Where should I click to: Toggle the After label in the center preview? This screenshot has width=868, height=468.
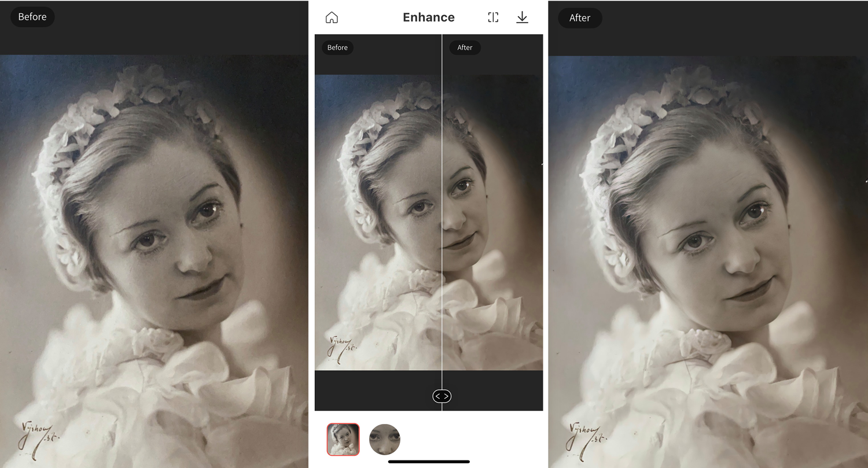(465, 47)
